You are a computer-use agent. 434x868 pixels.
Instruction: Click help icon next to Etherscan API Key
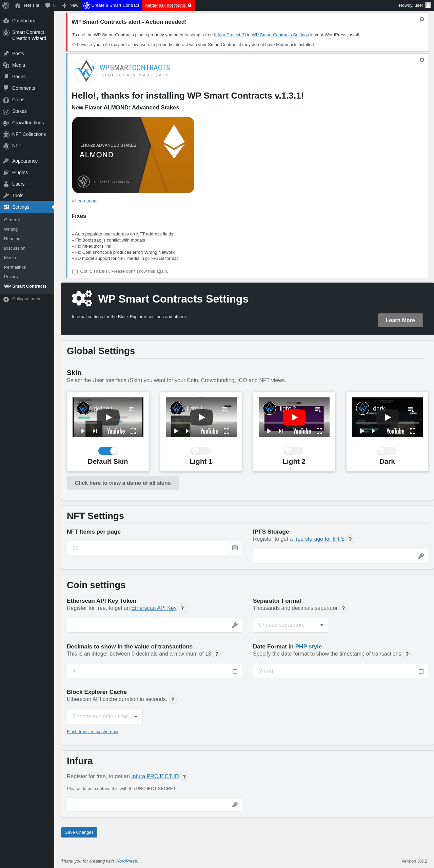pos(182,608)
